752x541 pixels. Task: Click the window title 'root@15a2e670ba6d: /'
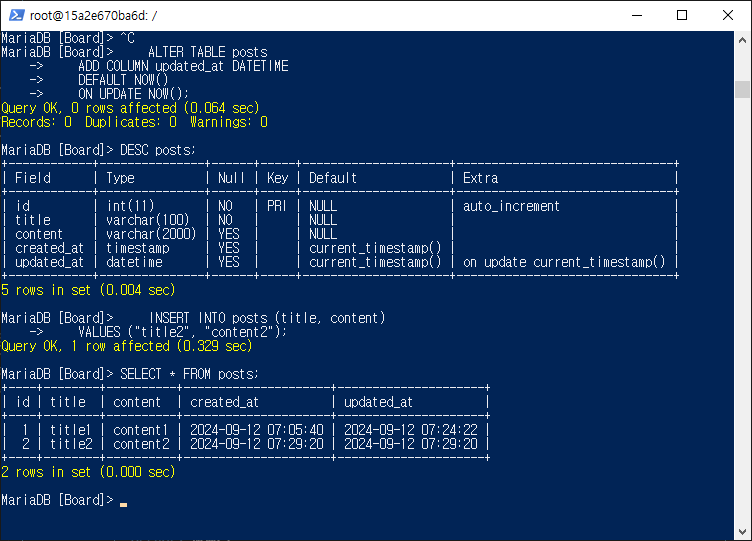[94, 16]
